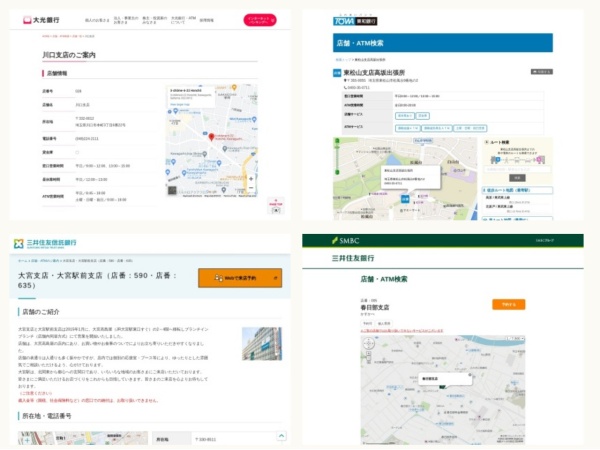Close the 春日部支店 map popup
The image size is (600, 450).
point(470,375)
